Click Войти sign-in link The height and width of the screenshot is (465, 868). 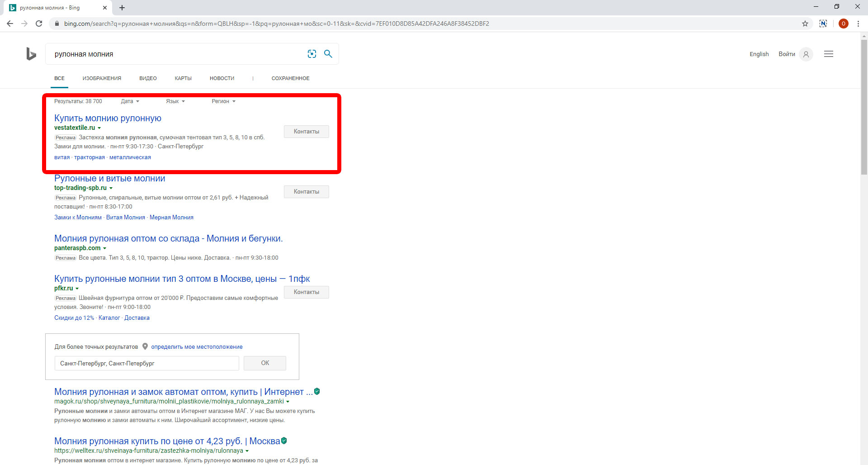pos(787,54)
